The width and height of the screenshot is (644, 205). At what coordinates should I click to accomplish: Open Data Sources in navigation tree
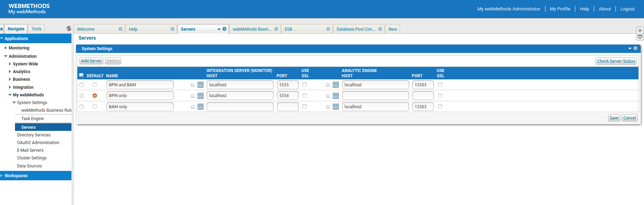tap(29, 166)
